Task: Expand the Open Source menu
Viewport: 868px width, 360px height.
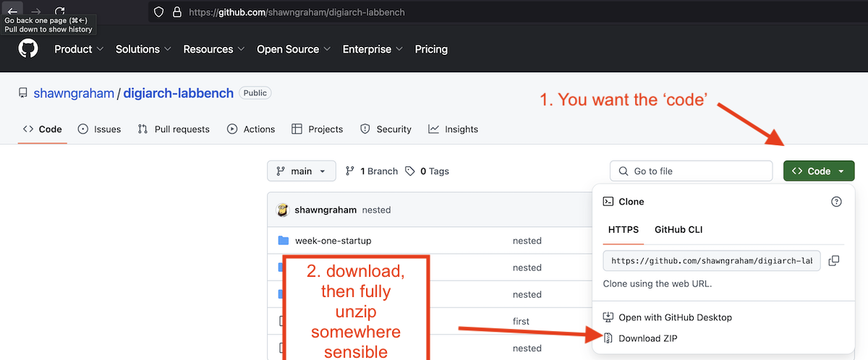Action: pos(294,49)
